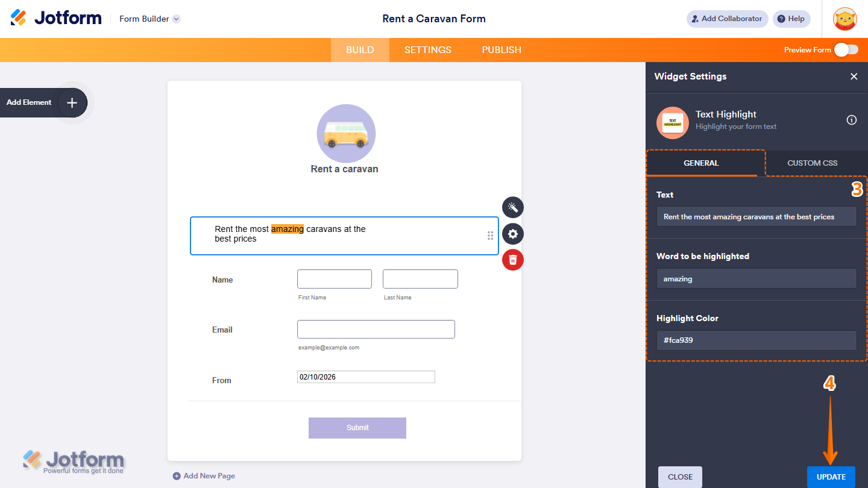Click the highlighted word amazing in the form
Image resolution: width=868 pixels, height=488 pixels.
point(288,229)
